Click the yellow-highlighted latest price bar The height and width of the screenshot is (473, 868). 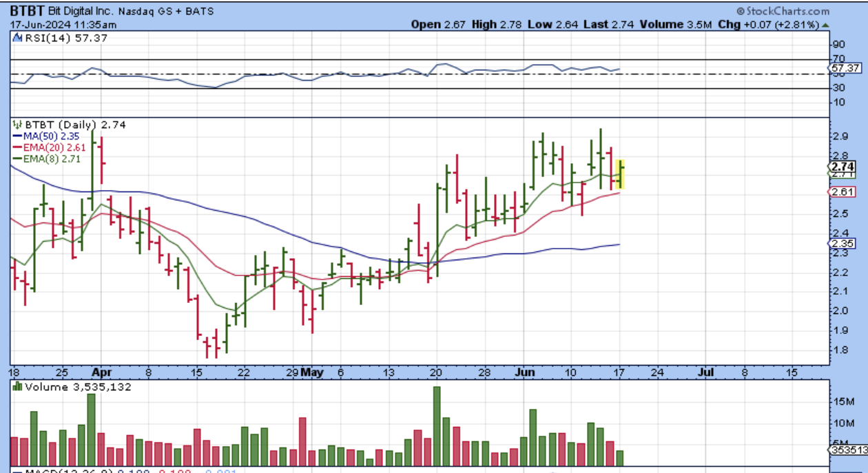621,174
